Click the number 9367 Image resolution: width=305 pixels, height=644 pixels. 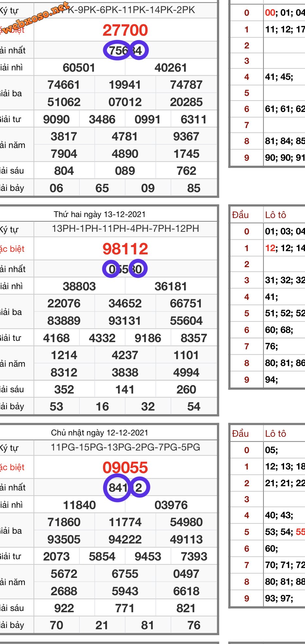coord(186,137)
